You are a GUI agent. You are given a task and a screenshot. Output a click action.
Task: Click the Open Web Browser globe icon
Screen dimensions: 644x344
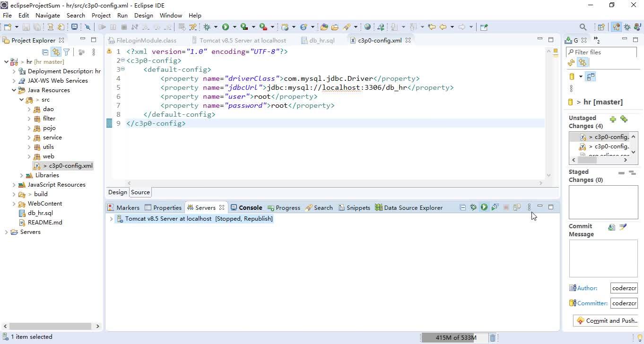click(367, 27)
